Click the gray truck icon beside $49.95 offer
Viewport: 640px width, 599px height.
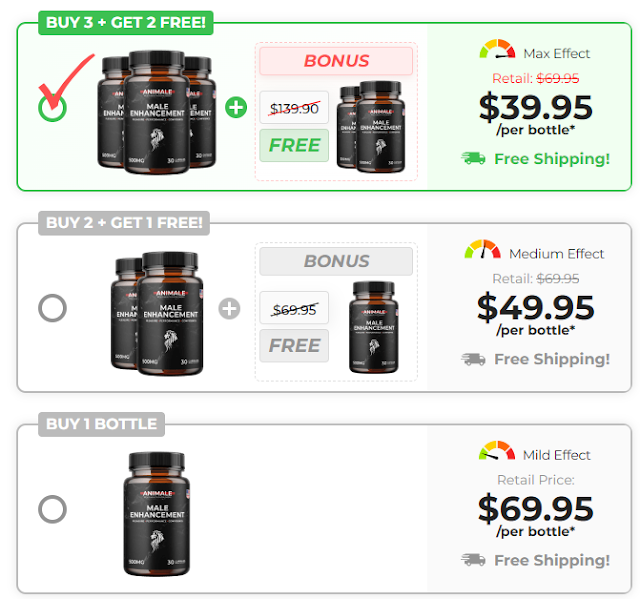coord(473,359)
